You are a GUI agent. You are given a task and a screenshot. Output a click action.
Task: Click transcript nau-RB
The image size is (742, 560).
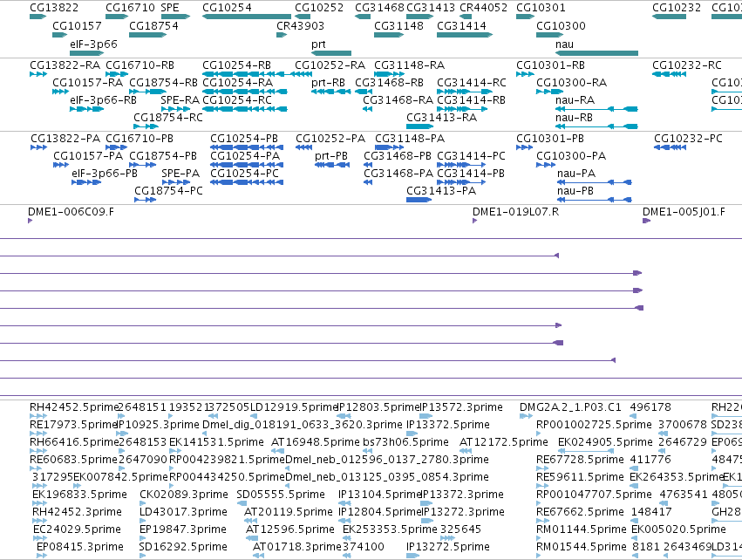coord(575,118)
